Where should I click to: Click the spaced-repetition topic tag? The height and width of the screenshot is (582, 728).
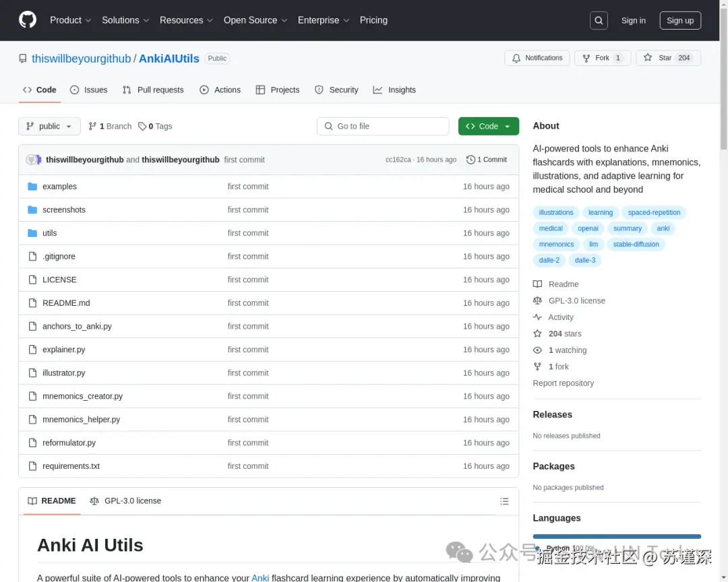pos(654,213)
